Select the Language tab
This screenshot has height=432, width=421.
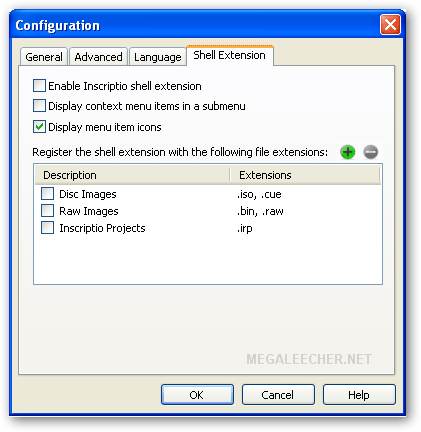(x=158, y=57)
